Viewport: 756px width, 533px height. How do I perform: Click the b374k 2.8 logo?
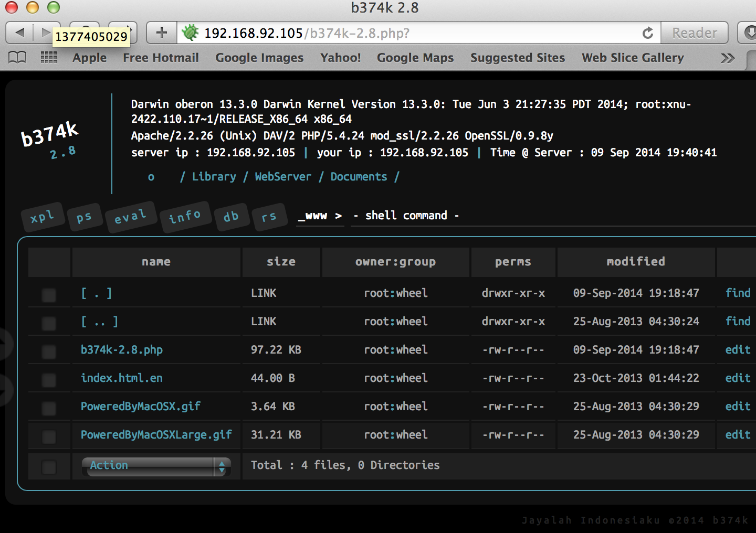tap(50, 140)
